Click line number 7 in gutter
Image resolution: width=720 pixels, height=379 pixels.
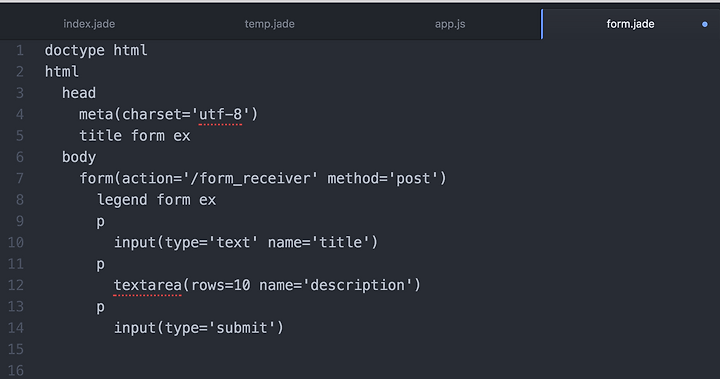click(20, 178)
